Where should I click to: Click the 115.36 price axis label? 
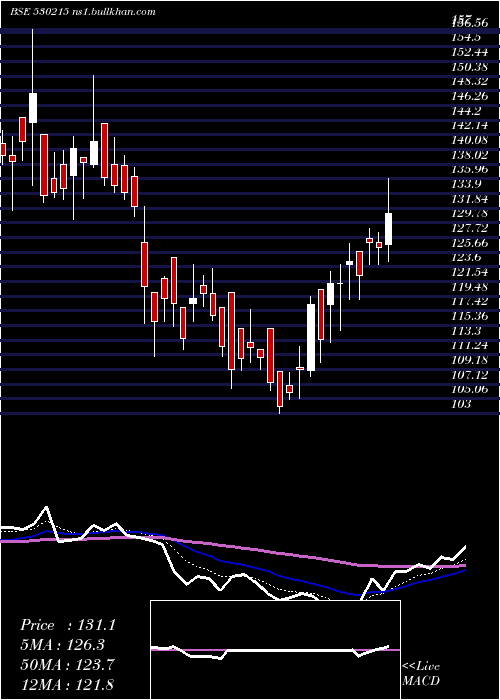tap(469, 317)
